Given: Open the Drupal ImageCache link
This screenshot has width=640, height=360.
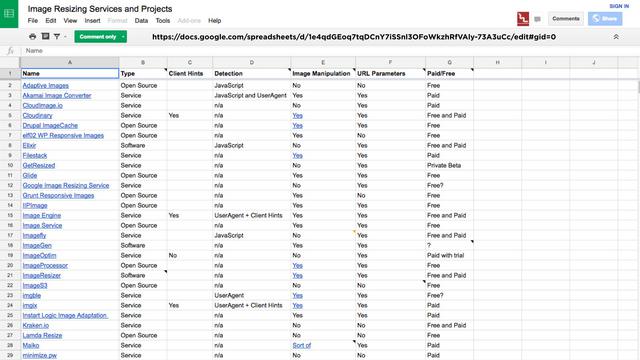Looking at the screenshot, I should coord(50,125).
